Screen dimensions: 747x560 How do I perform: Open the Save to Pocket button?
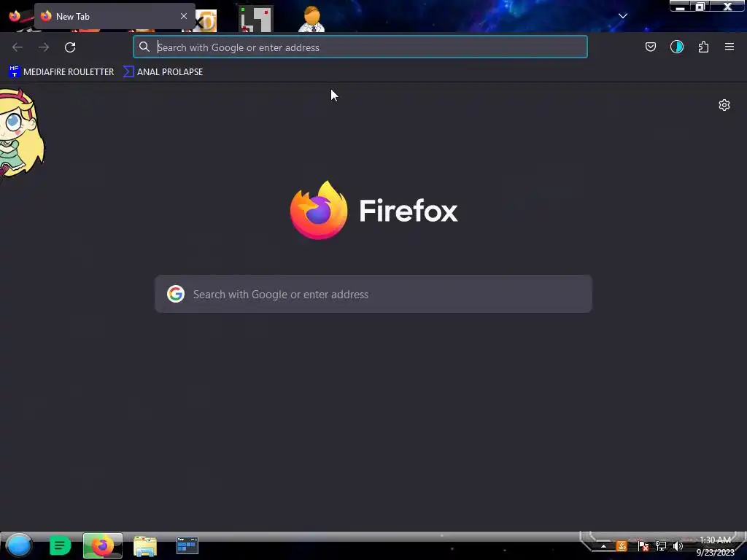[x=650, y=47]
